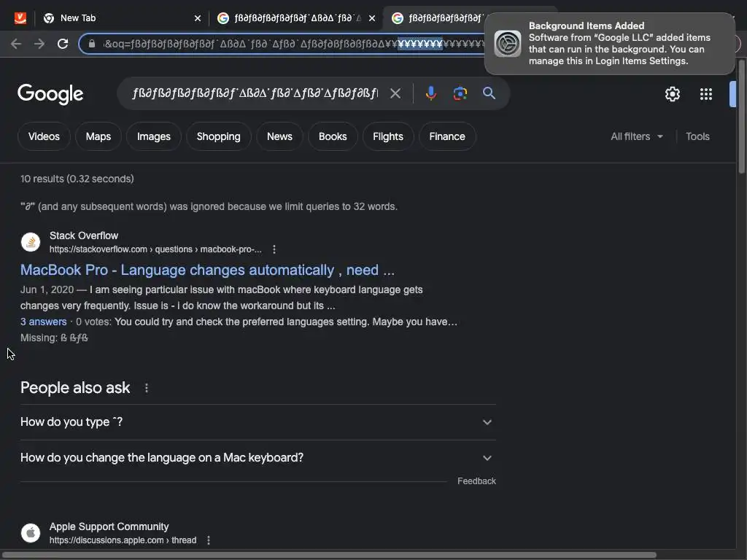
Task: Start voice search with microphone icon
Action: (430, 93)
